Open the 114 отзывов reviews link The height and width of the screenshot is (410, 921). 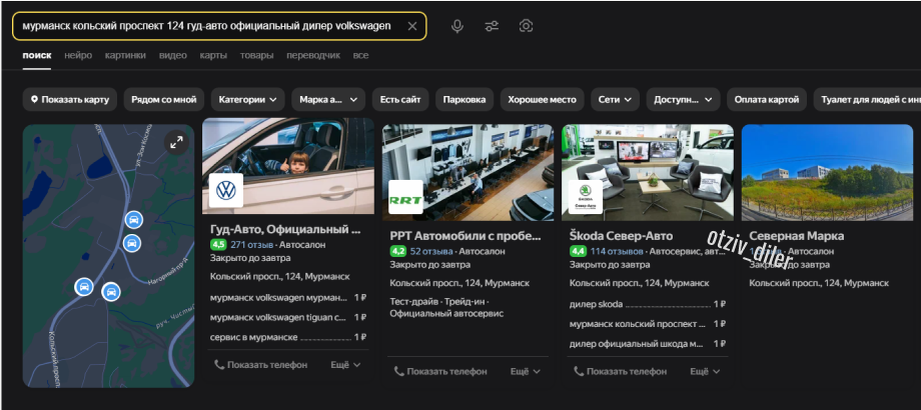(x=617, y=251)
